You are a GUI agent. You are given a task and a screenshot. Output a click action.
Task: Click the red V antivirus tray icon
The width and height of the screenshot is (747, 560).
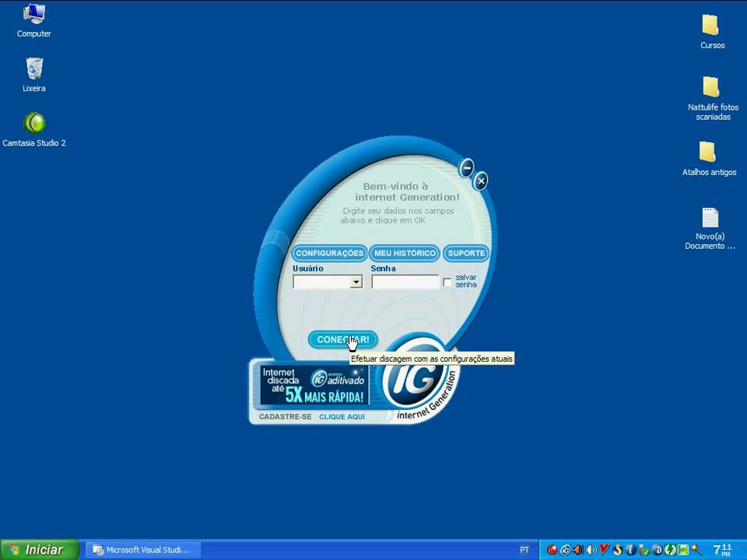click(604, 549)
